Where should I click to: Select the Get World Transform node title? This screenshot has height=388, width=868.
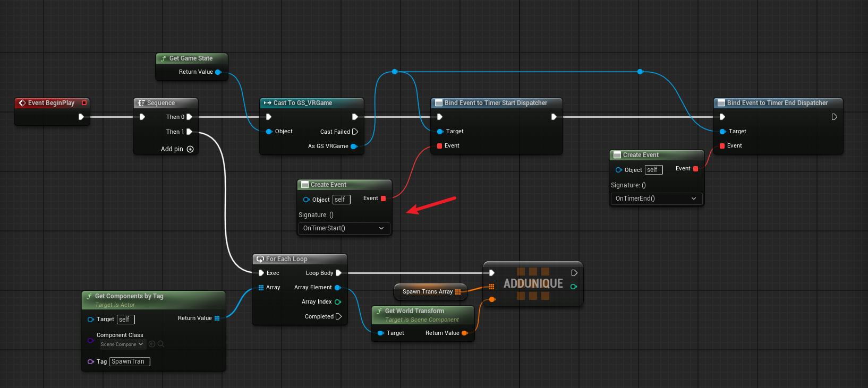pyautogui.click(x=414, y=311)
